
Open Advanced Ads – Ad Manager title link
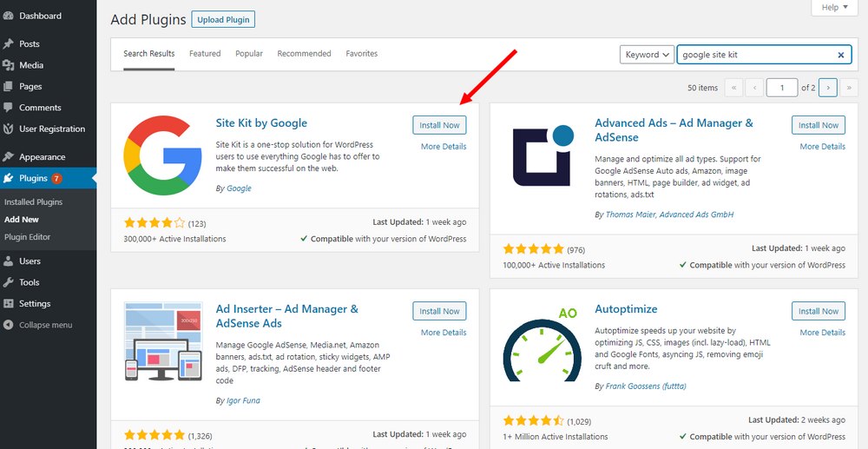click(674, 130)
